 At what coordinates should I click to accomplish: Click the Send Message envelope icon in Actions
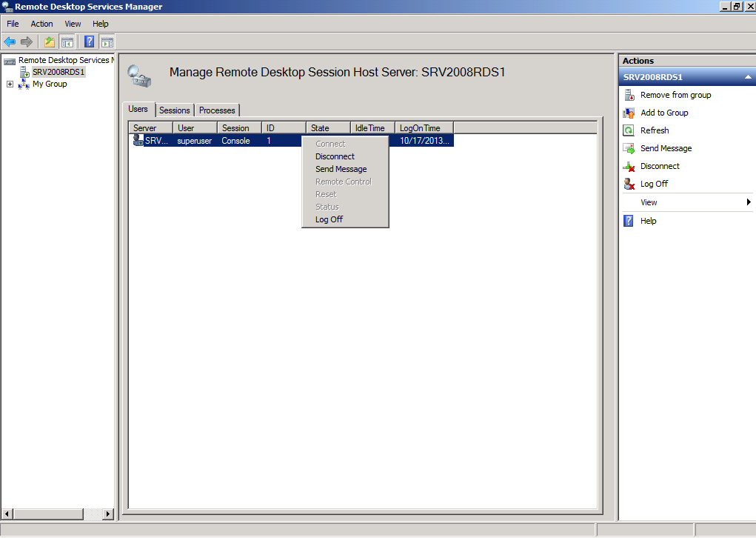tap(629, 149)
